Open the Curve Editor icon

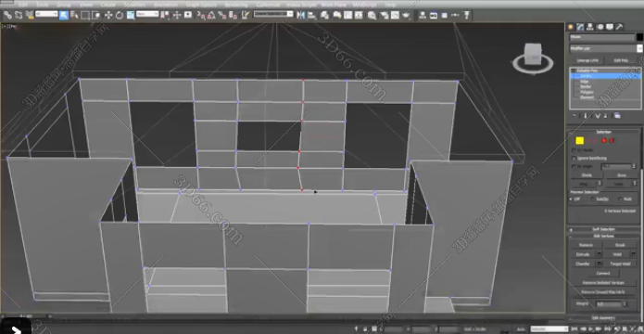pos(347,15)
